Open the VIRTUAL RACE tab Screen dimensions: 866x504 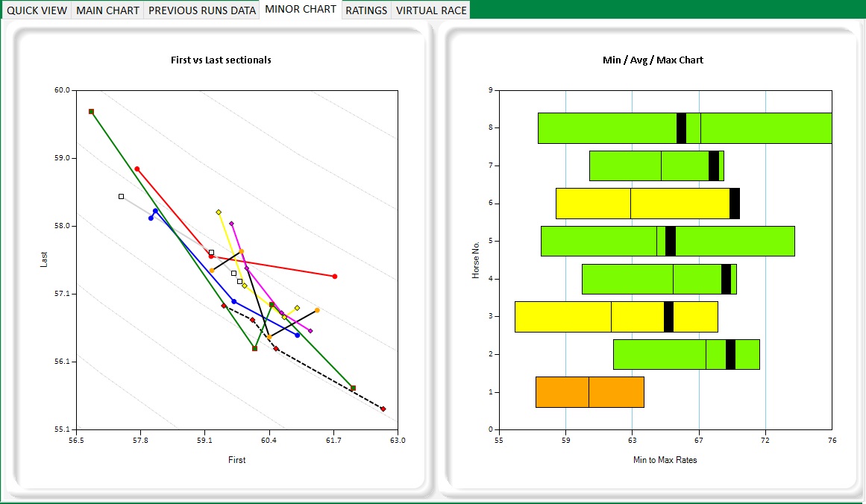click(x=431, y=10)
